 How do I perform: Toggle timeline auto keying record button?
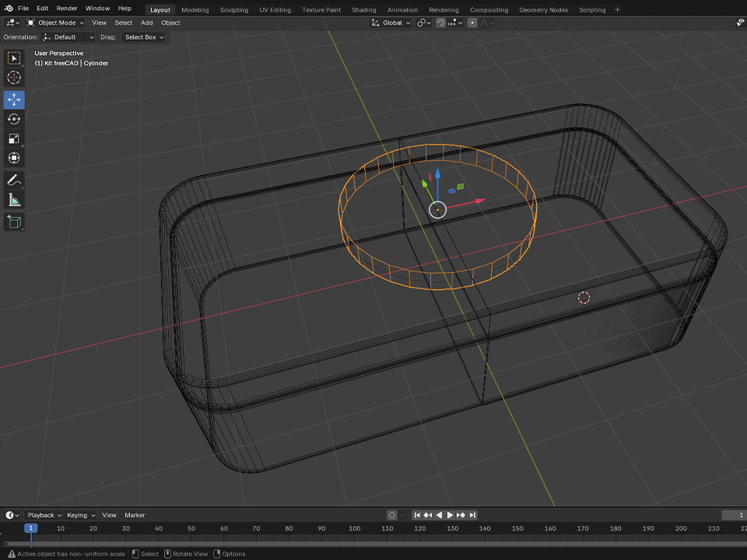[x=392, y=515]
